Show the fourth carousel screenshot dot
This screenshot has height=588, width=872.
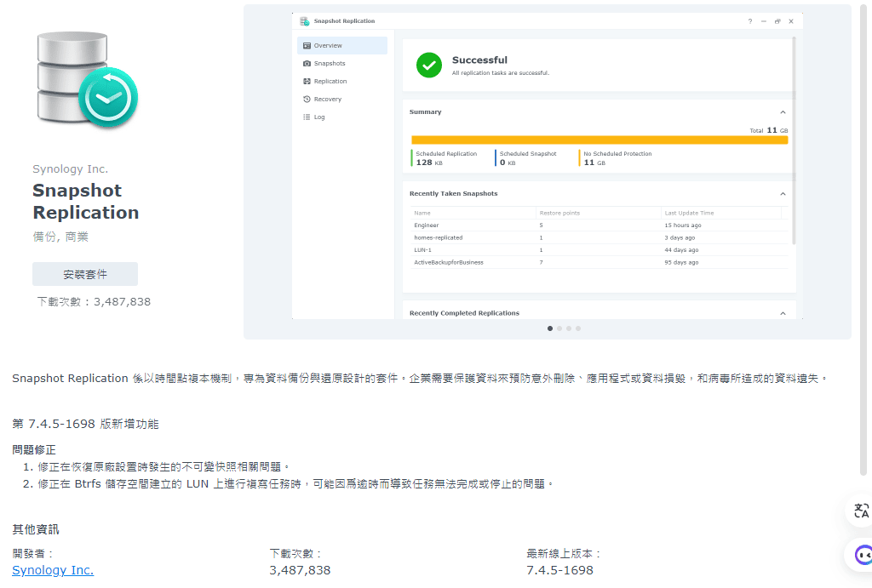coord(578,328)
